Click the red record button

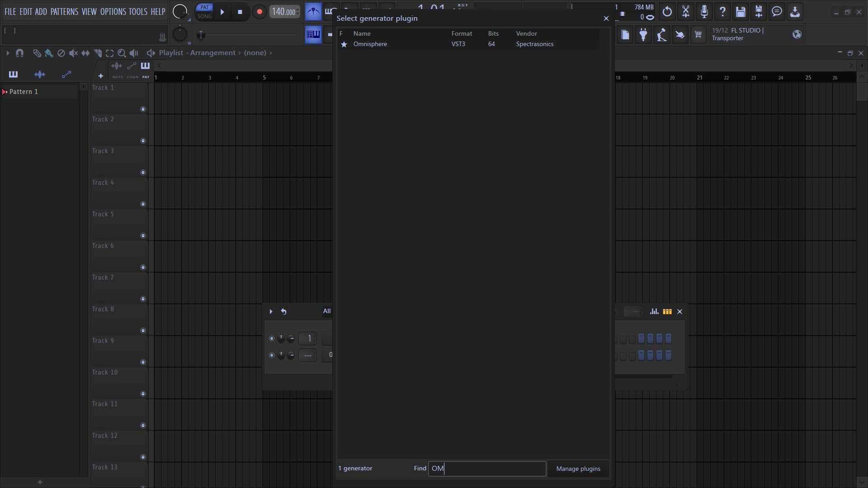point(259,12)
